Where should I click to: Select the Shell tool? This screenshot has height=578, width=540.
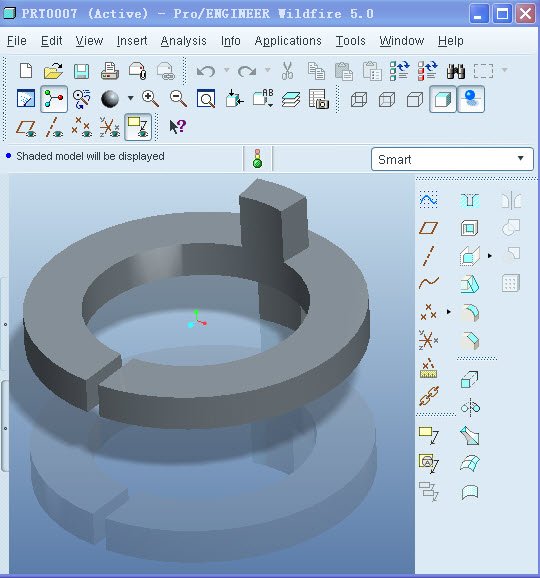[470, 228]
